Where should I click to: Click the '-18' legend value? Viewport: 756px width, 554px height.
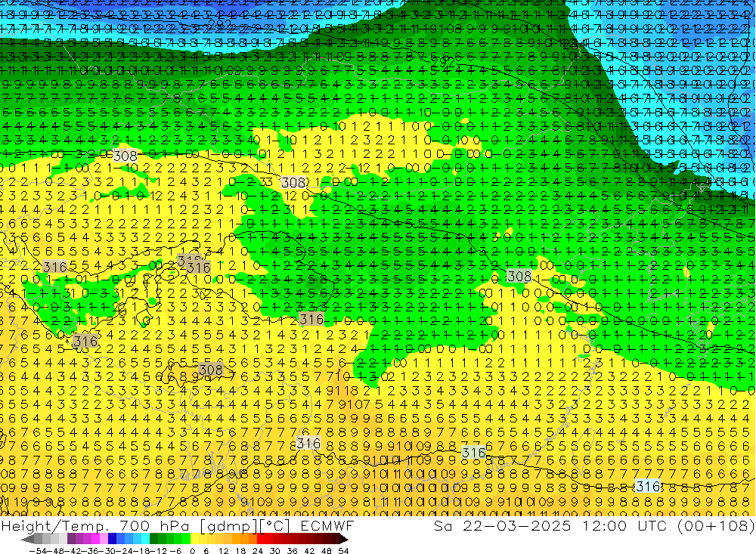point(141,551)
